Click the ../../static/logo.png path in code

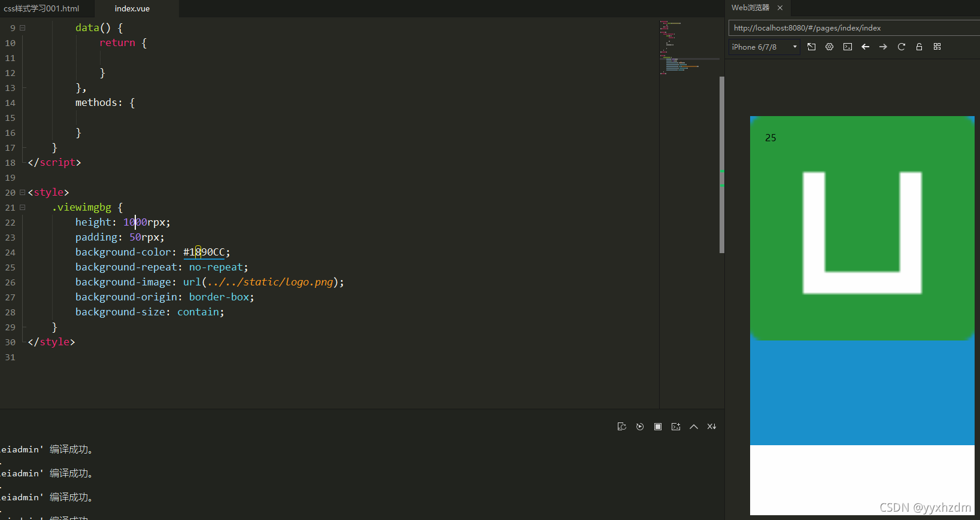(x=270, y=282)
